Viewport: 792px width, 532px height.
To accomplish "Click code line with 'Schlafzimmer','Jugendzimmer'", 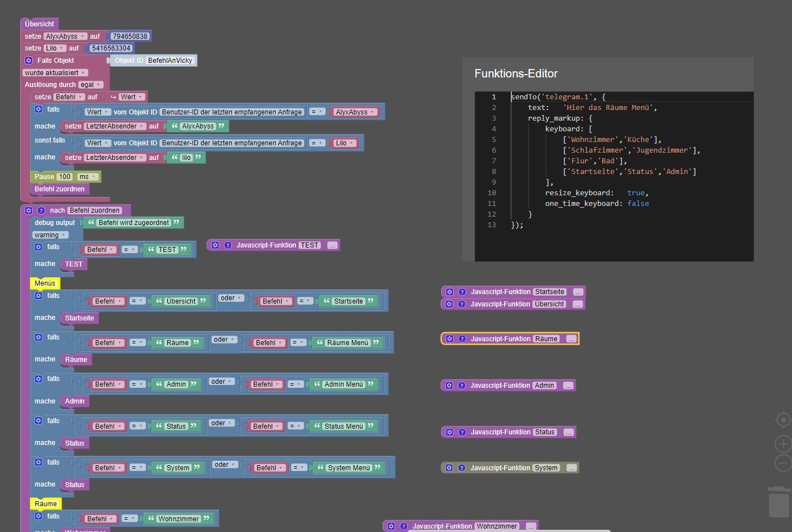I will click(x=631, y=150).
